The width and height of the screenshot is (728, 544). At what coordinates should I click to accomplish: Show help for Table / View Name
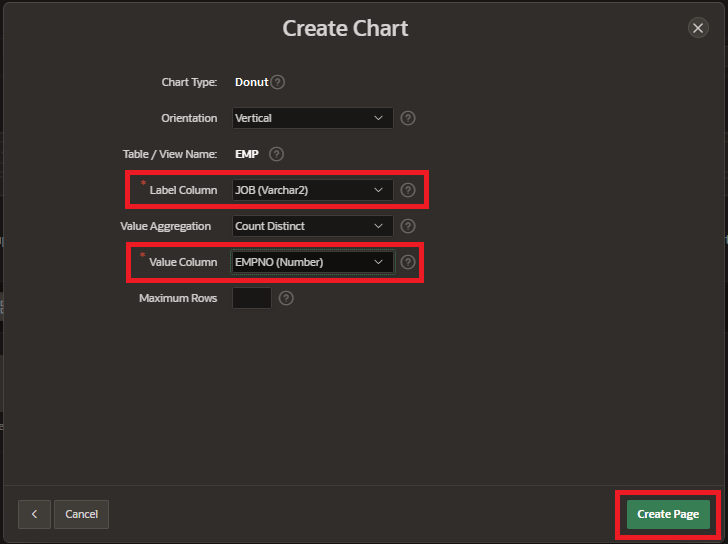point(277,154)
